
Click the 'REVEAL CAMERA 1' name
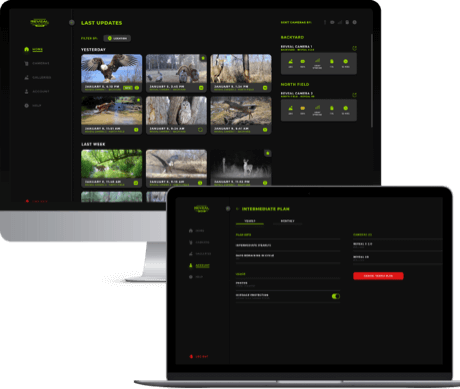(296, 47)
